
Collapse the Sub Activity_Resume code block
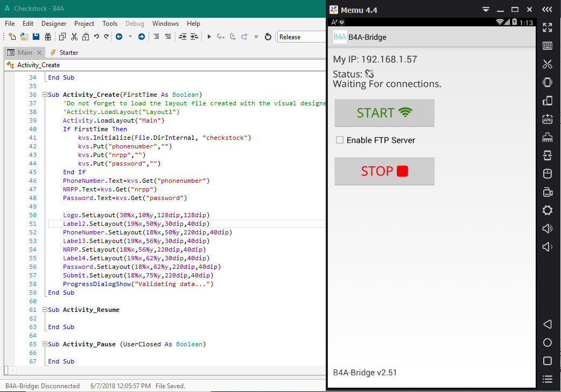[45, 309]
